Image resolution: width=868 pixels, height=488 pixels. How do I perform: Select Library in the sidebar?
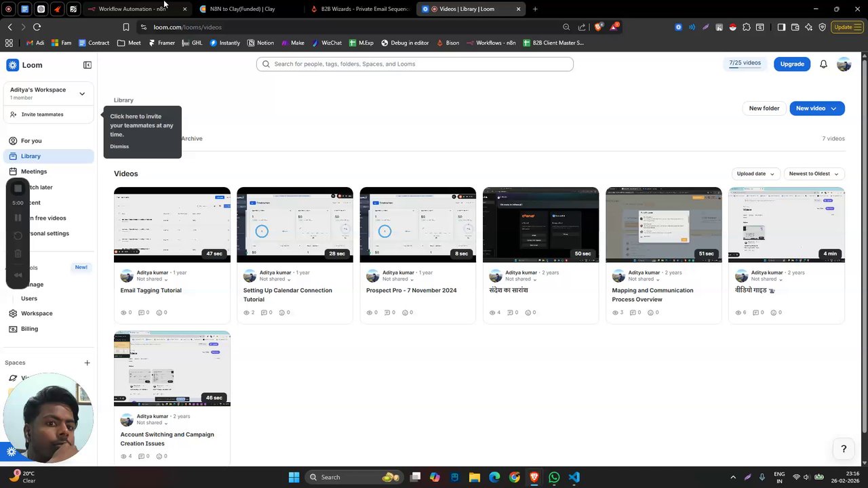(48, 156)
